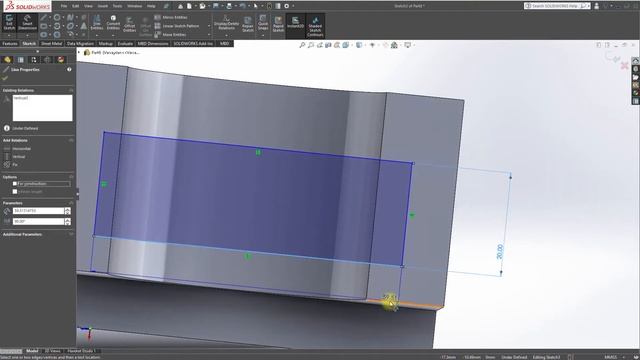Screen dimensions: 640x360
Task: Open Linear Sketch Pattern dropdown arrow
Action: [209, 26]
